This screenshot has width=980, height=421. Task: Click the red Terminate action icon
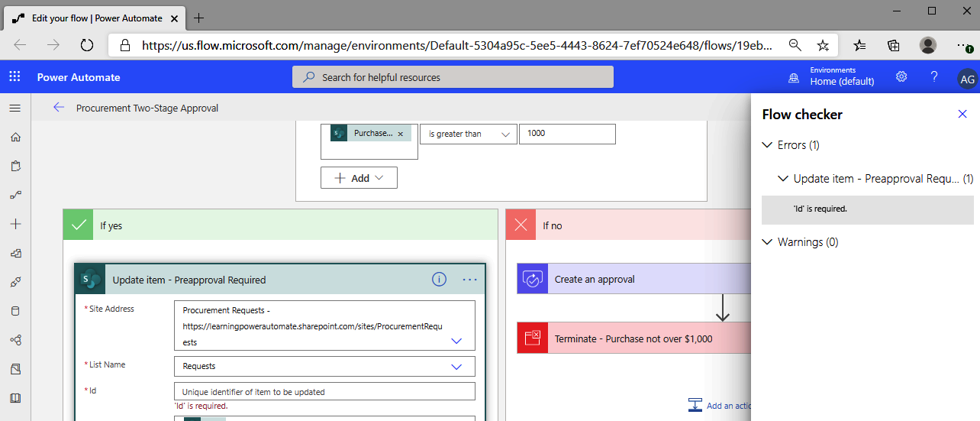532,338
